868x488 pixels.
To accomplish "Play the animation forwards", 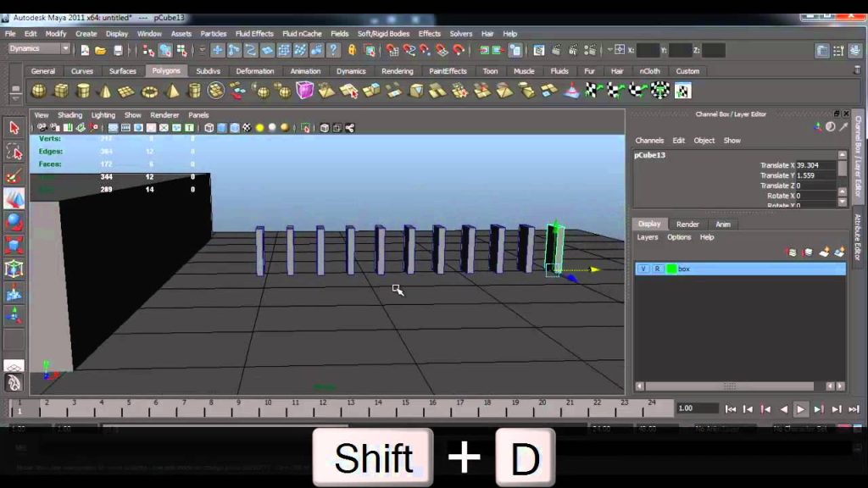I will [x=800, y=409].
